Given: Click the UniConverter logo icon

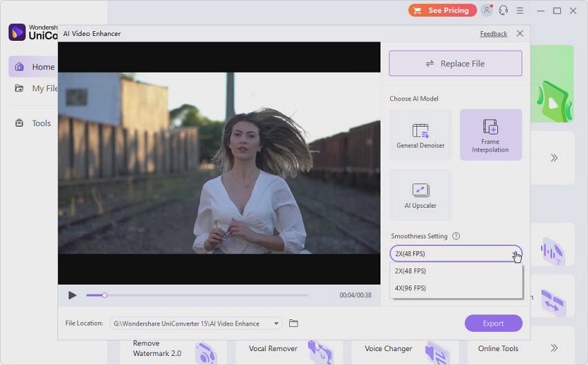Looking at the screenshot, I should 17,33.
